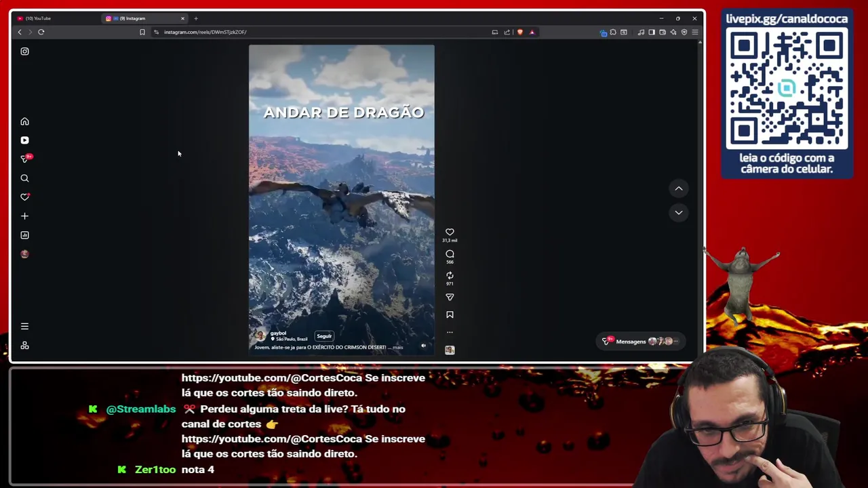Image resolution: width=868 pixels, height=488 pixels.
Task: Open the Meta apps icon at the sidebar bottom
Action: pyautogui.click(x=24, y=345)
